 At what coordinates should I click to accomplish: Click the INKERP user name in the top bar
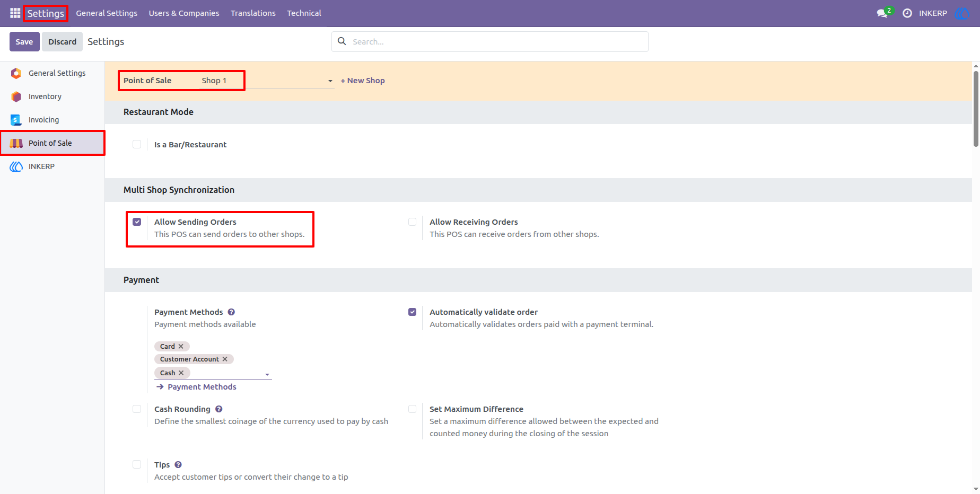click(933, 13)
